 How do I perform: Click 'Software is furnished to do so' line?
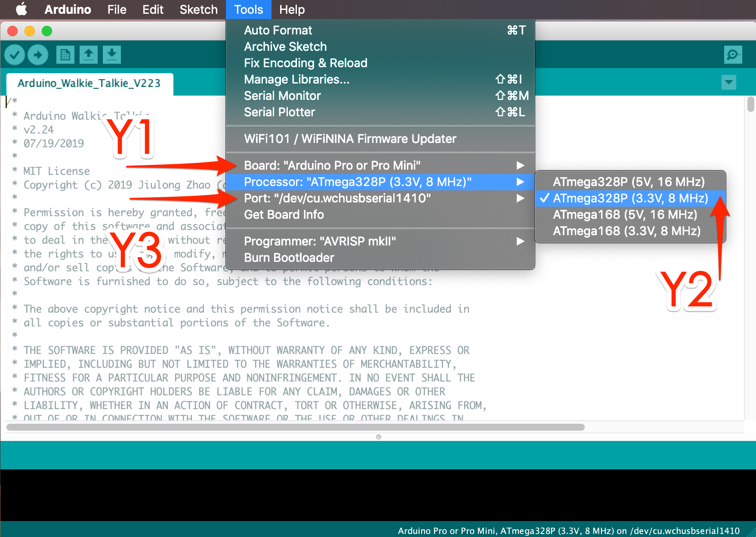pyautogui.click(x=228, y=281)
